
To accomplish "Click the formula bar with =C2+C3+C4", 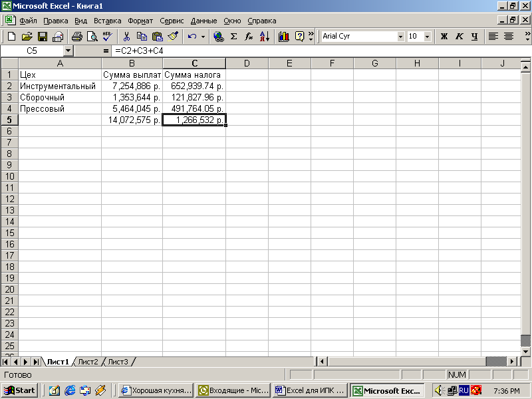I will click(x=322, y=51).
